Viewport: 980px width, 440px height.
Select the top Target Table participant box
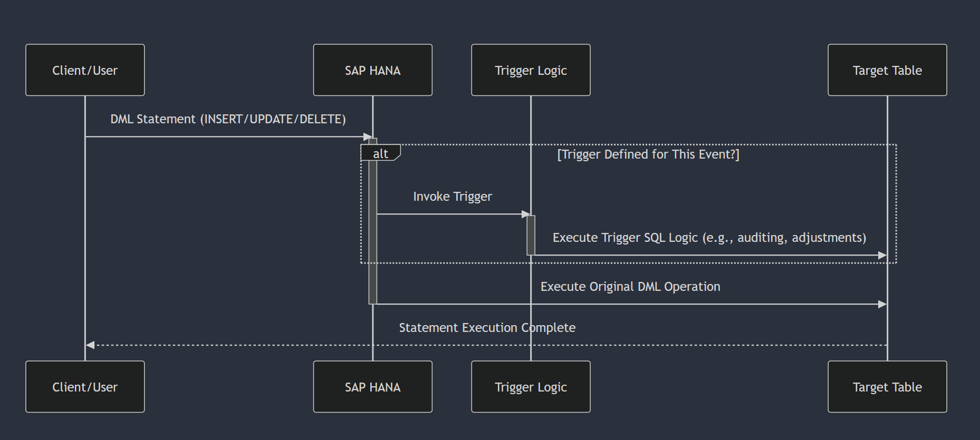pos(887,70)
